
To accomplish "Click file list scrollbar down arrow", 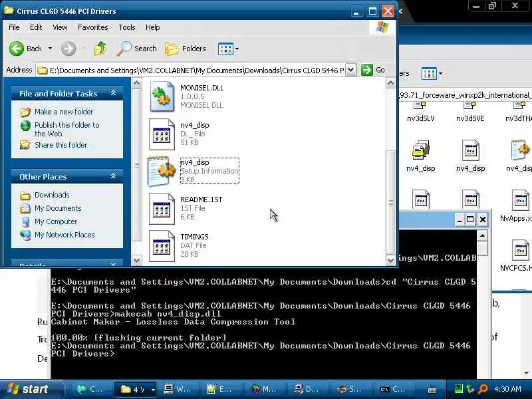I will pyautogui.click(x=390, y=260).
